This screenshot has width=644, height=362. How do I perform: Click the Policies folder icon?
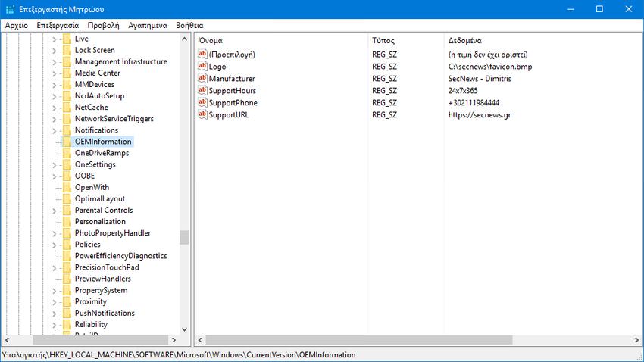pos(67,244)
